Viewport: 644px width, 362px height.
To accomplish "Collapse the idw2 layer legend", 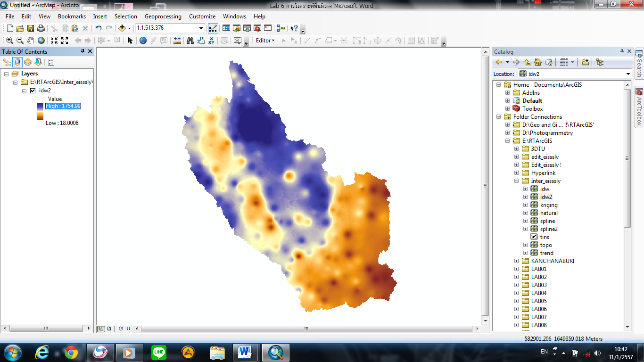I will pos(25,91).
